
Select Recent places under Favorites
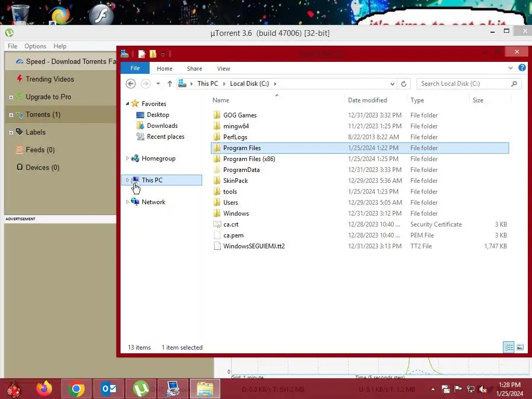coord(166,137)
